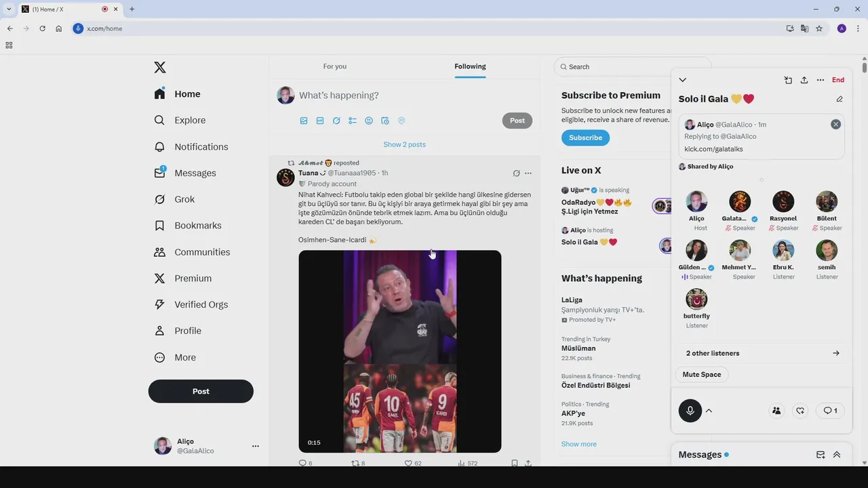Like Tuana's post
The width and height of the screenshot is (868, 488).
412,464
